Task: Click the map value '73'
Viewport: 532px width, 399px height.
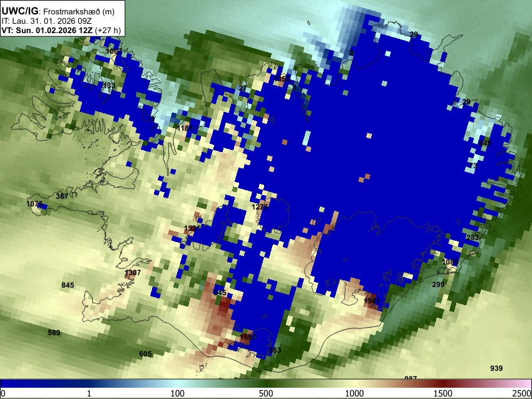Action: [474, 166]
